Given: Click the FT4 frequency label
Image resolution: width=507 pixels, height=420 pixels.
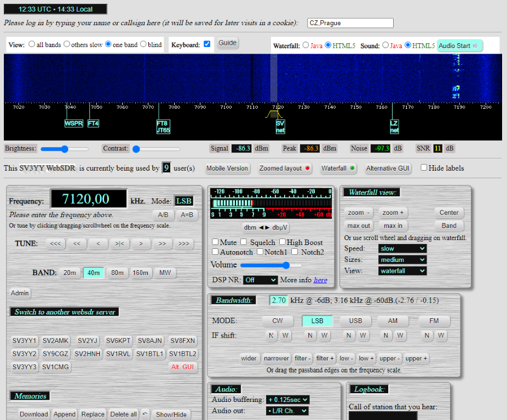Looking at the screenshot, I should (93, 124).
